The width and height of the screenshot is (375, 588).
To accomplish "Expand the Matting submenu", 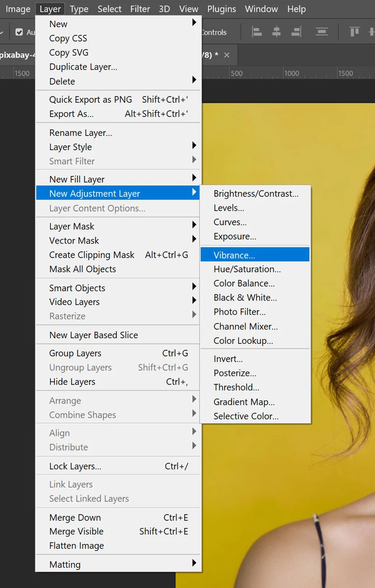I will 118,564.
